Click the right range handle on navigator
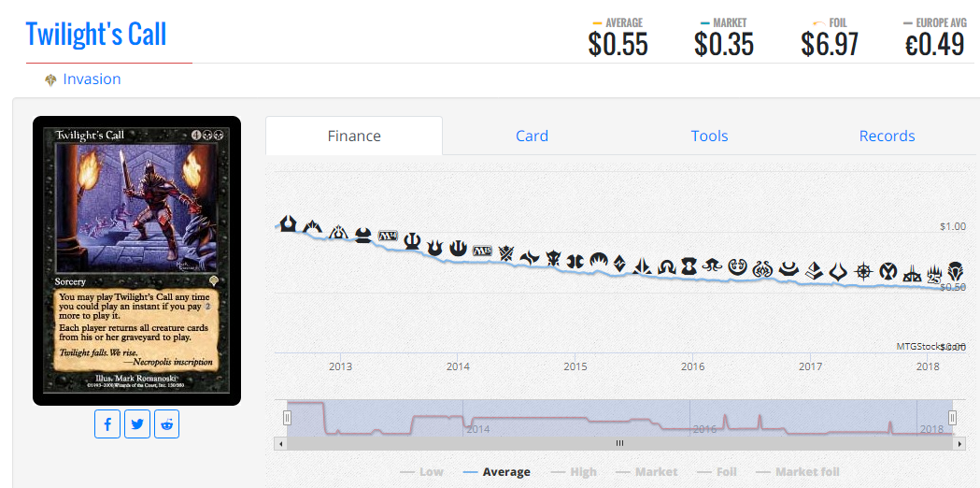 tap(953, 417)
